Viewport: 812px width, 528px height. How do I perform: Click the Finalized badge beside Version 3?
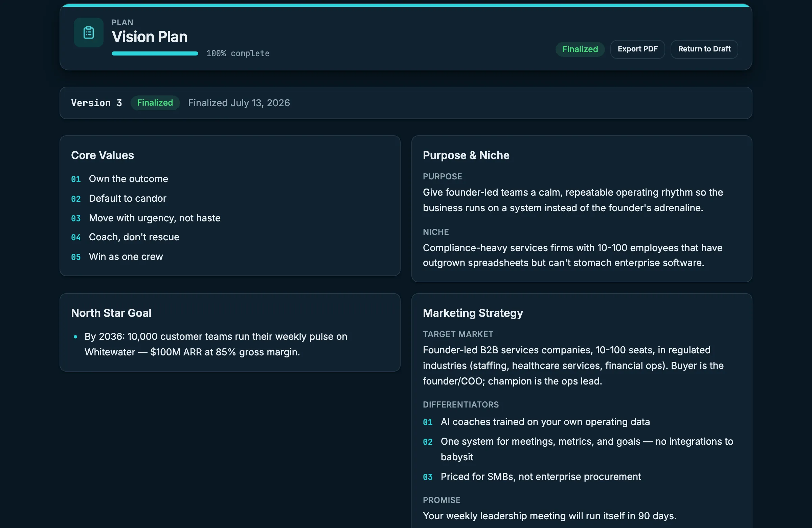click(x=155, y=103)
